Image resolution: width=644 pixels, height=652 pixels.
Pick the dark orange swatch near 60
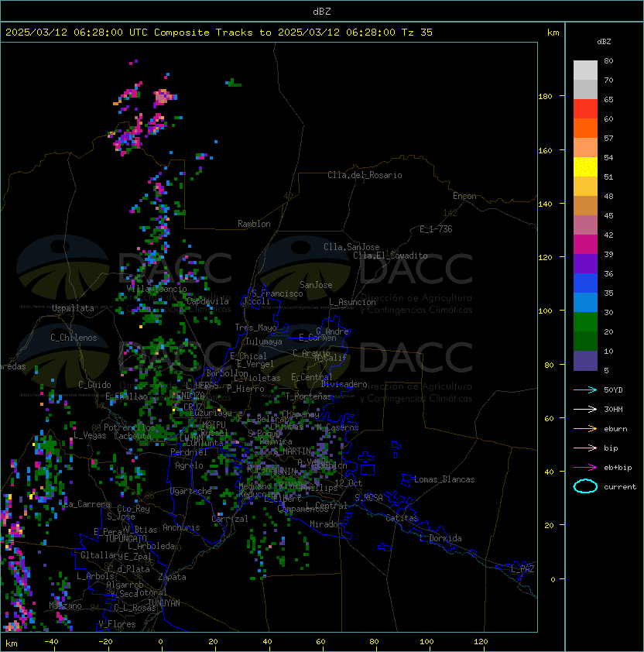click(585, 128)
